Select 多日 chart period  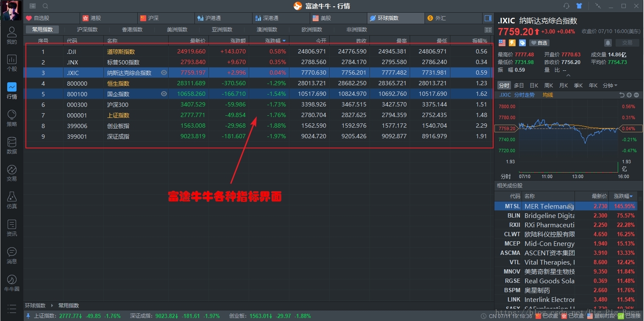point(519,86)
